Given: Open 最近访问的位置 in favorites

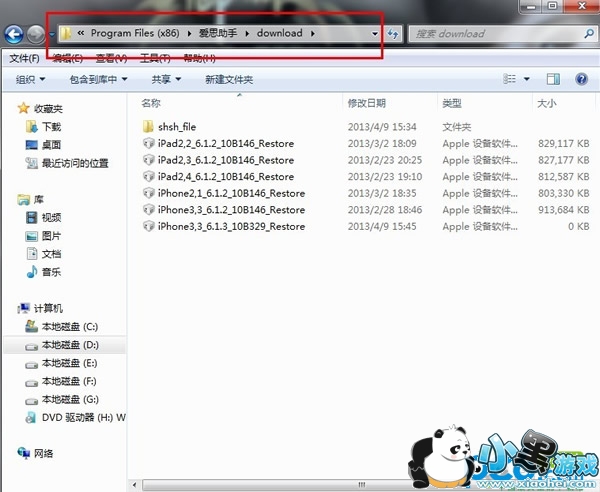Looking at the screenshot, I should [75, 163].
